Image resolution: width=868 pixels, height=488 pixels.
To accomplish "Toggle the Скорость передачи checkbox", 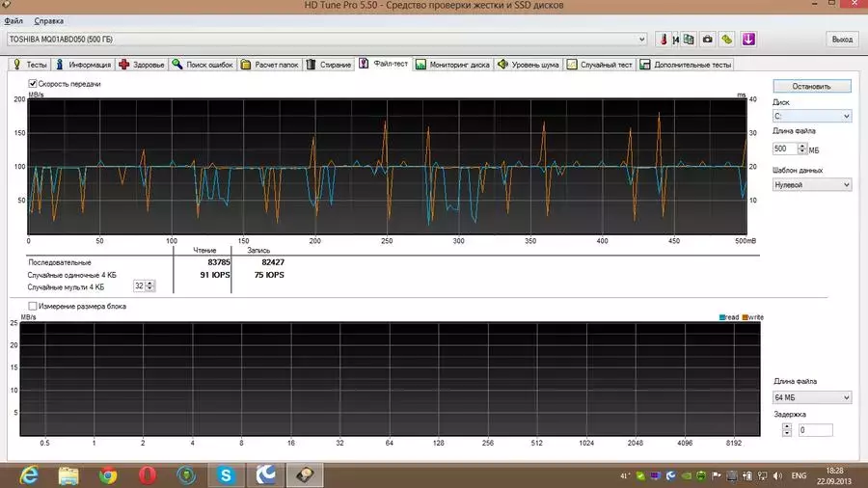I will tap(33, 84).
